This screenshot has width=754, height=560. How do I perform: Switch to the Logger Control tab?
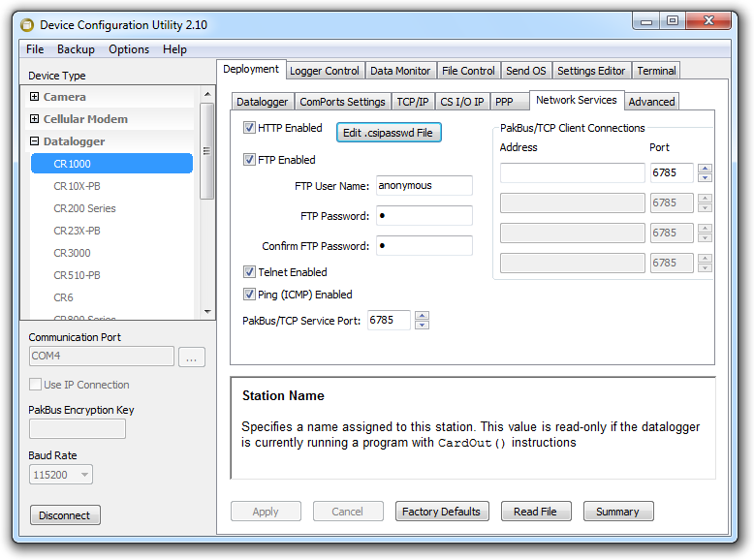click(x=325, y=71)
